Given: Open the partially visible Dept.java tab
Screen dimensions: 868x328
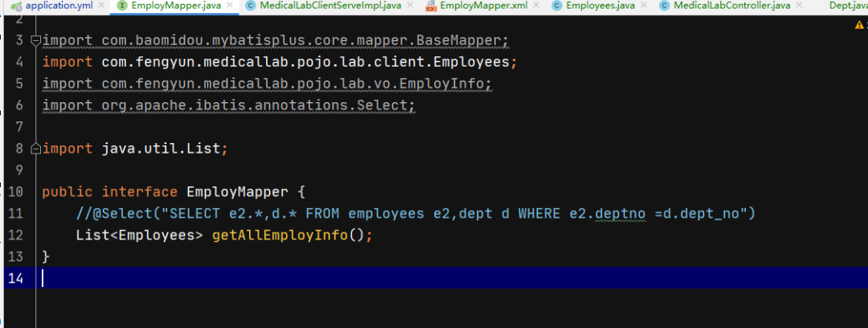Looking at the screenshot, I should [x=848, y=6].
